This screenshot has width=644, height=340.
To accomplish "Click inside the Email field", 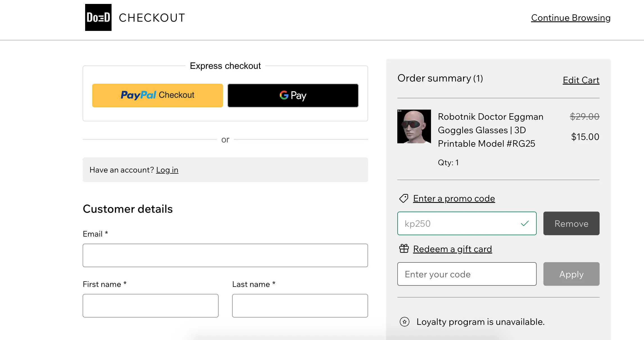I will [225, 255].
